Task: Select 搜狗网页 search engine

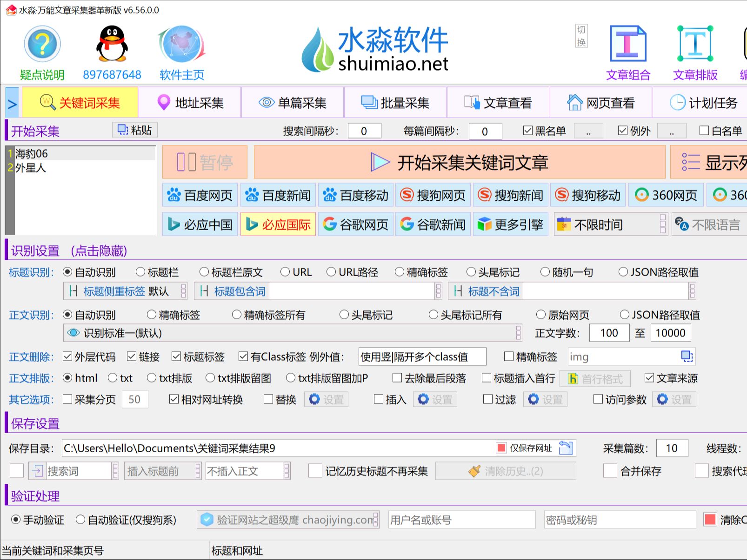Action: coord(433,195)
